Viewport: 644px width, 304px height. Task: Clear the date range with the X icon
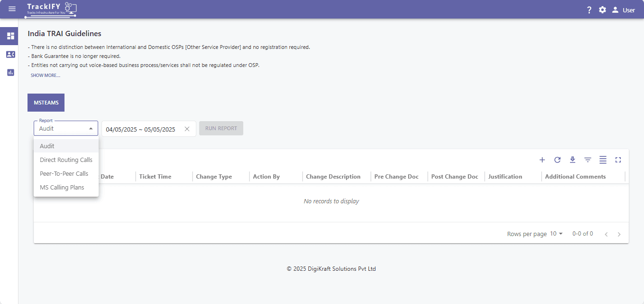point(187,129)
